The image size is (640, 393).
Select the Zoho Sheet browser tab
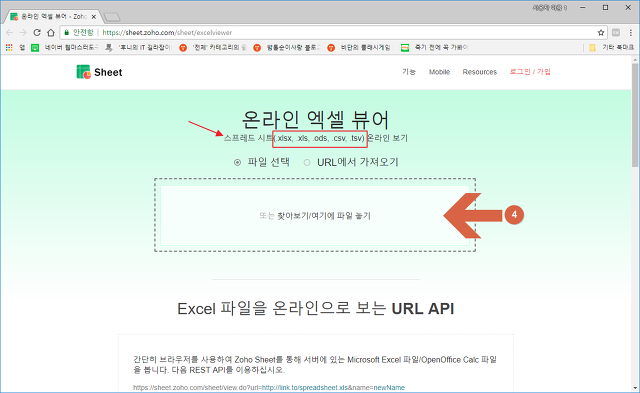pyautogui.click(x=53, y=17)
